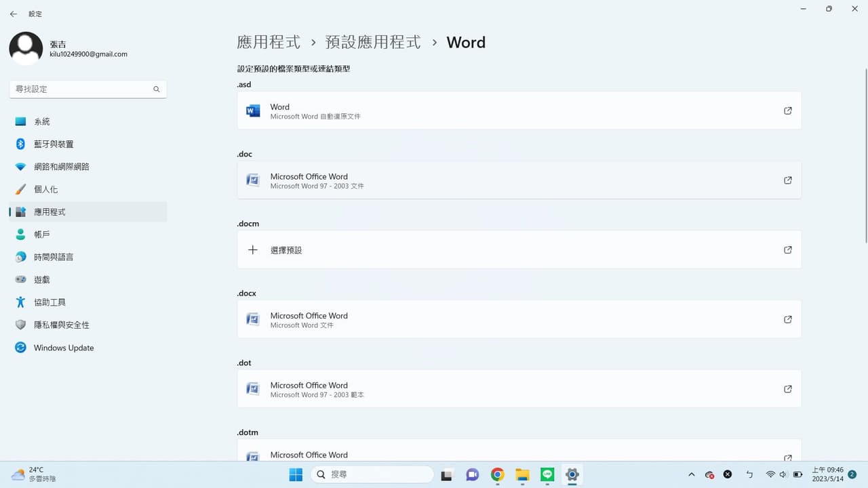Click the plus icon beside 選擇預設
The image size is (868, 488).
(x=253, y=250)
